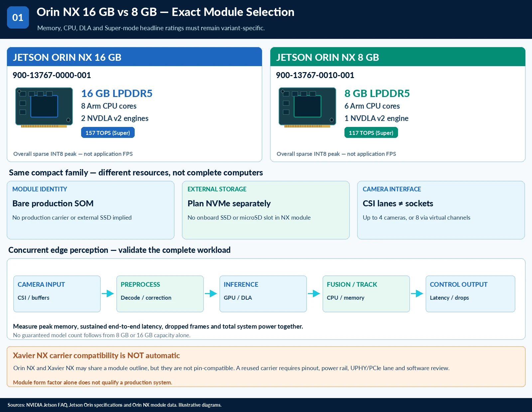Viewport: 532px width, 412px height.
Task: Click the Orin NX 8 GB module illustration
Action: tap(307, 107)
